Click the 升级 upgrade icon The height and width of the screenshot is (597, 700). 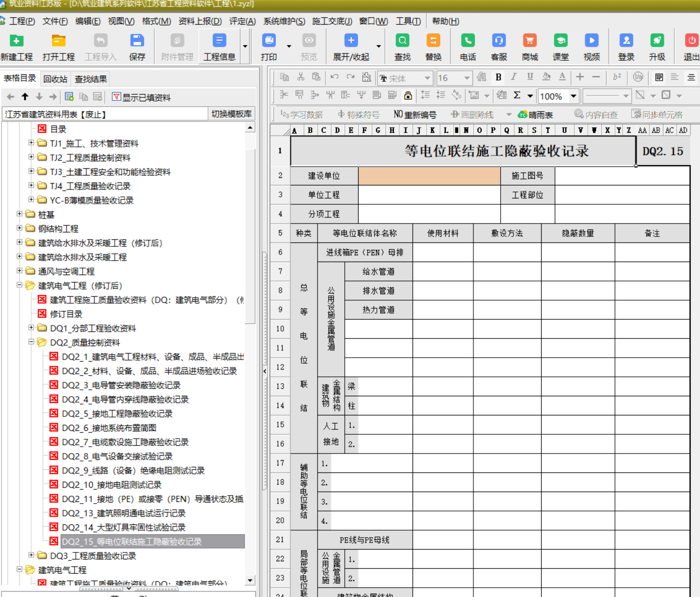coord(657,47)
